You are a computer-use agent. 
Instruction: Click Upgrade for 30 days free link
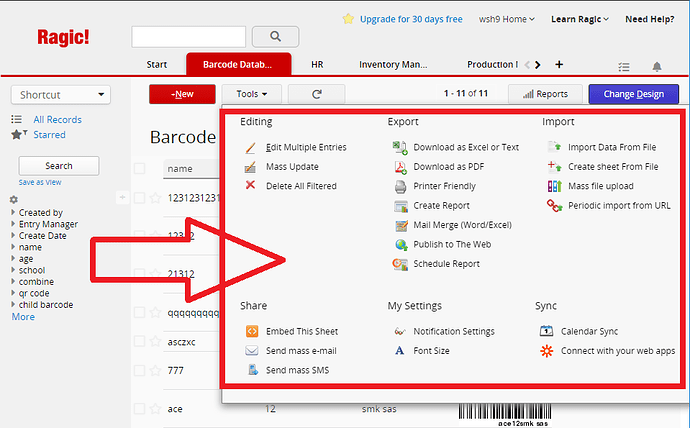point(411,19)
